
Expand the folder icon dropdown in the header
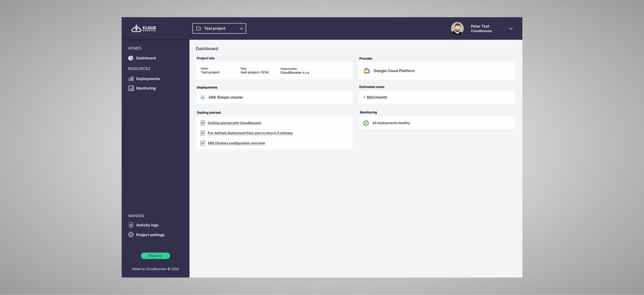199,28
